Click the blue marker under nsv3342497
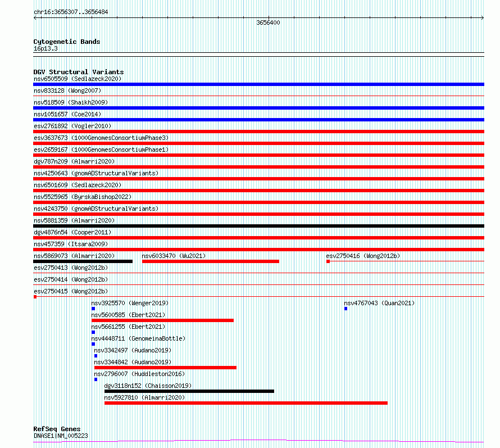 (x=96, y=356)
